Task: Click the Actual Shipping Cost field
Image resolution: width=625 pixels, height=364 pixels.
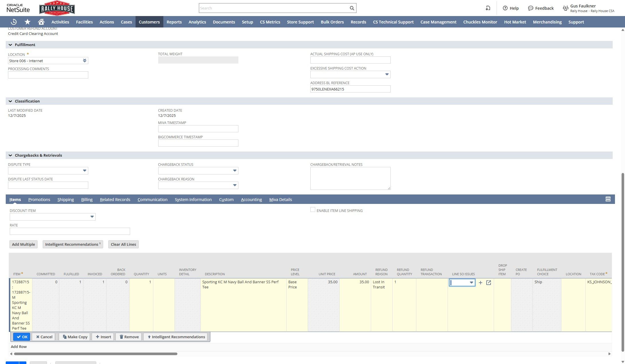Action: (x=350, y=60)
